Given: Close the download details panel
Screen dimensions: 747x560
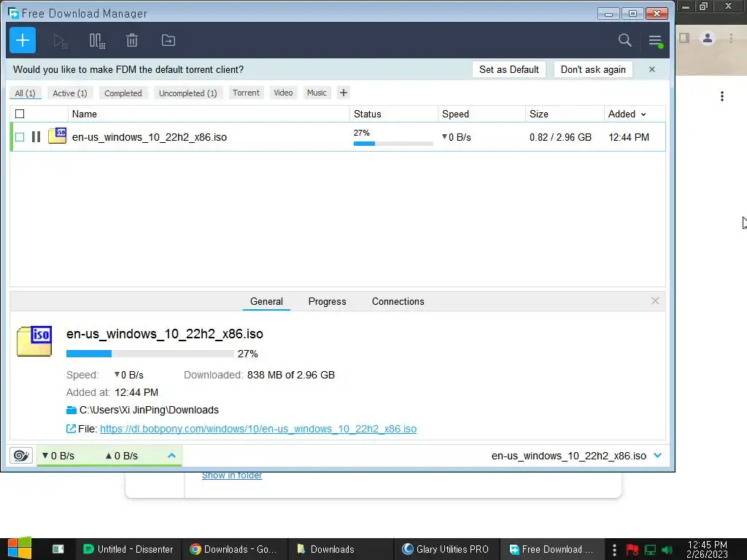Looking at the screenshot, I should tap(656, 301).
